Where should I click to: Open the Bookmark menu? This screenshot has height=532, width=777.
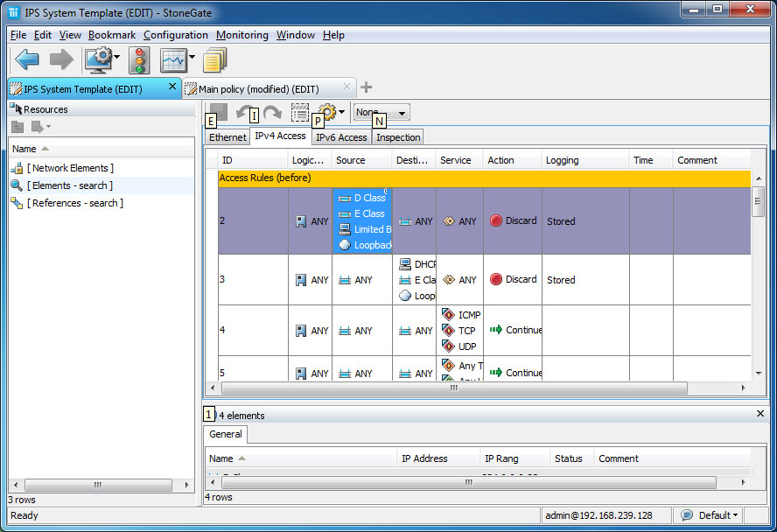[112, 35]
